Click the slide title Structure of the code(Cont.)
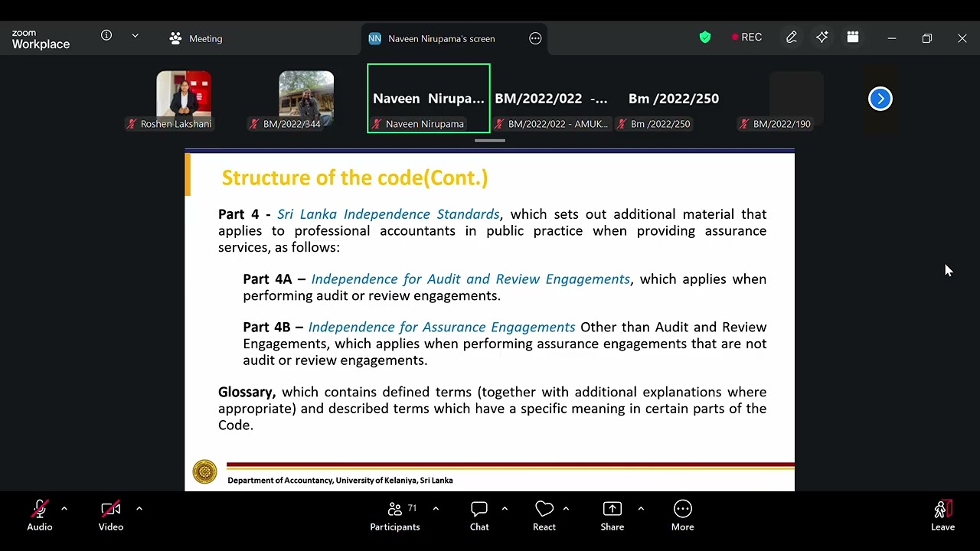 pyautogui.click(x=354, y=178)
